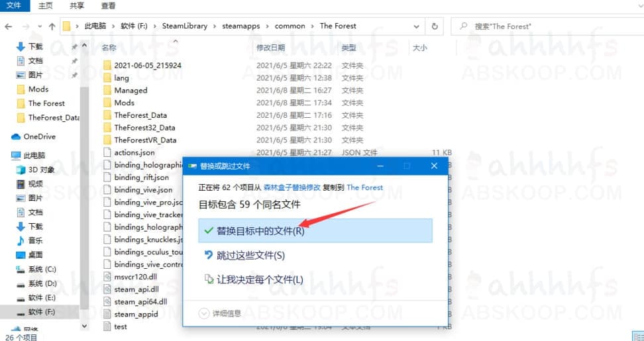Click The Forest destination link in dialog

tap(364, 187)
